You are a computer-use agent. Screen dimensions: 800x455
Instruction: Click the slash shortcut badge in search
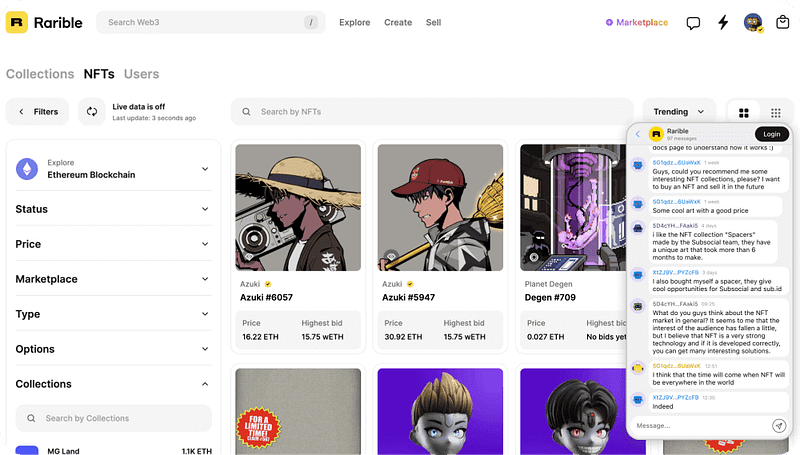tap(311, 22)
